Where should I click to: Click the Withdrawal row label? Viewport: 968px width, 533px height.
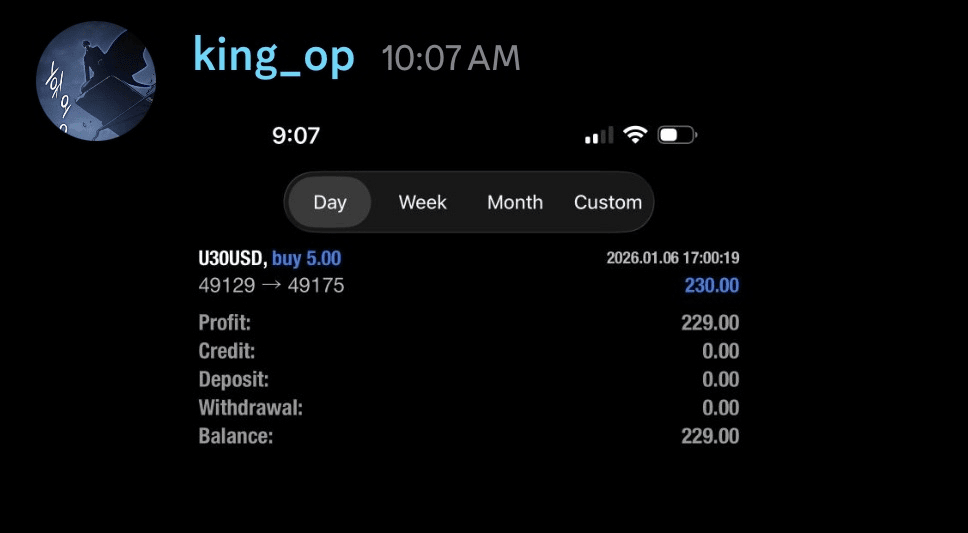(250, 408)
